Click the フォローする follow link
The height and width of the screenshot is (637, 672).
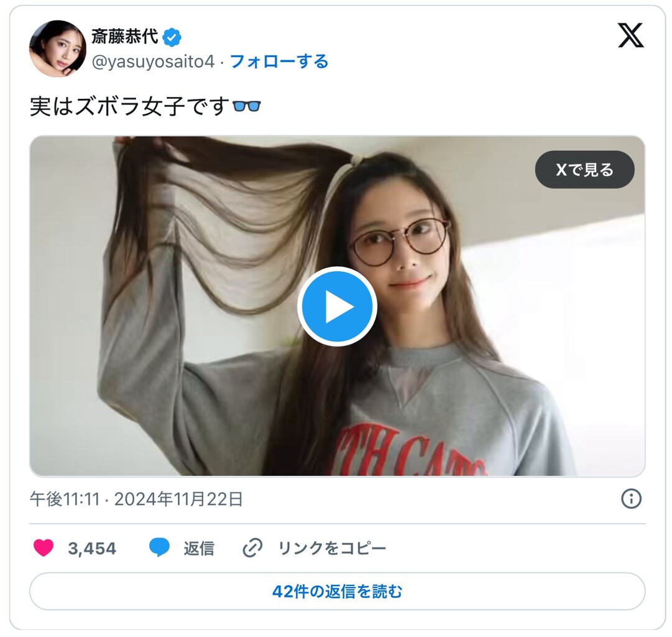pyautogui.click(x=279, y=62)
